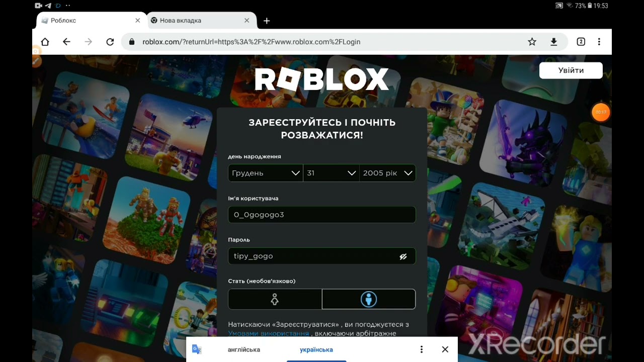644x362 pixels.
Task: Go to browser home page
Action: (45, 42)
